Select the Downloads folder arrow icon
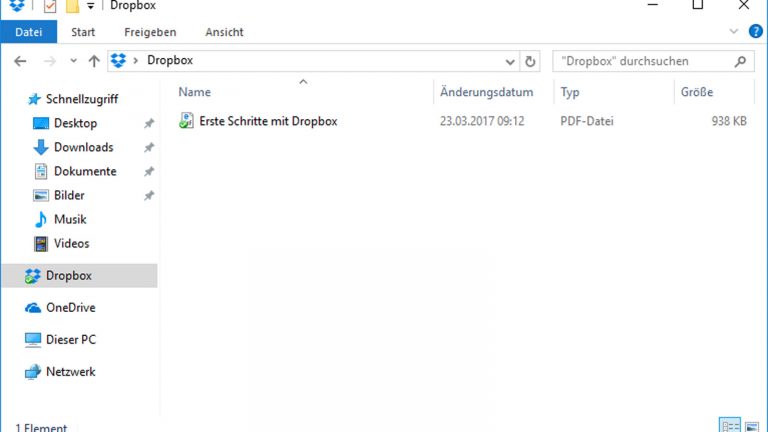This screenshot has width=768, height=432. click(x=41, y=147)
